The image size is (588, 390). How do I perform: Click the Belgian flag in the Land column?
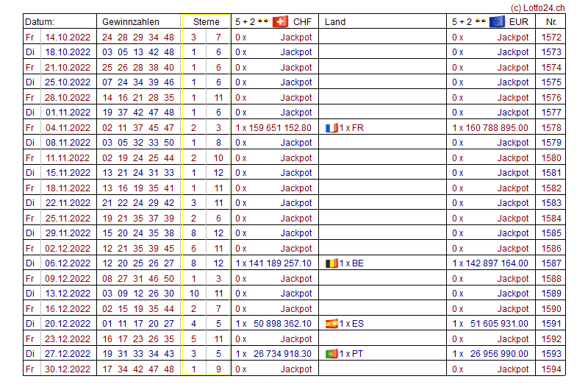(x=331, y=263)
